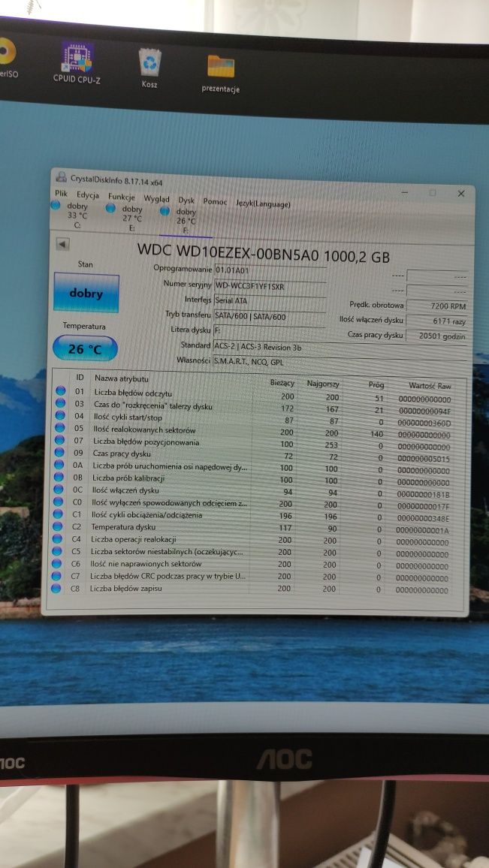Click status dot for ID C2 row
Screen dimensions: 489x868
tap(58, 526)
